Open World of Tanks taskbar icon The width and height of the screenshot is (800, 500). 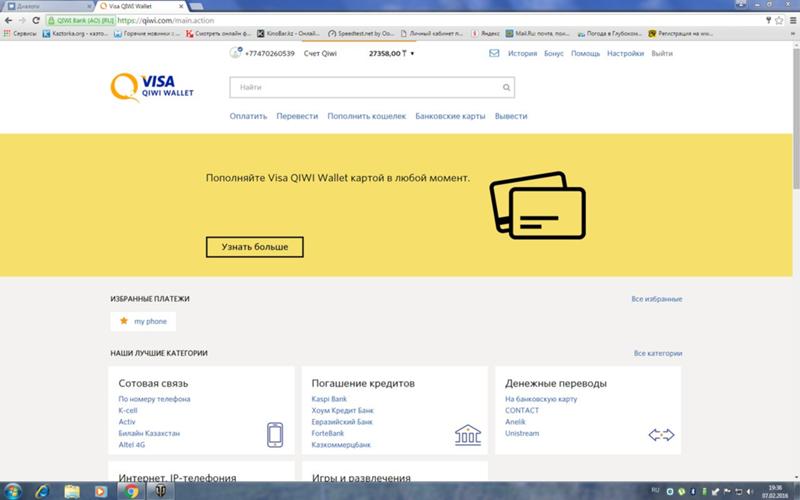pos(159,491)
